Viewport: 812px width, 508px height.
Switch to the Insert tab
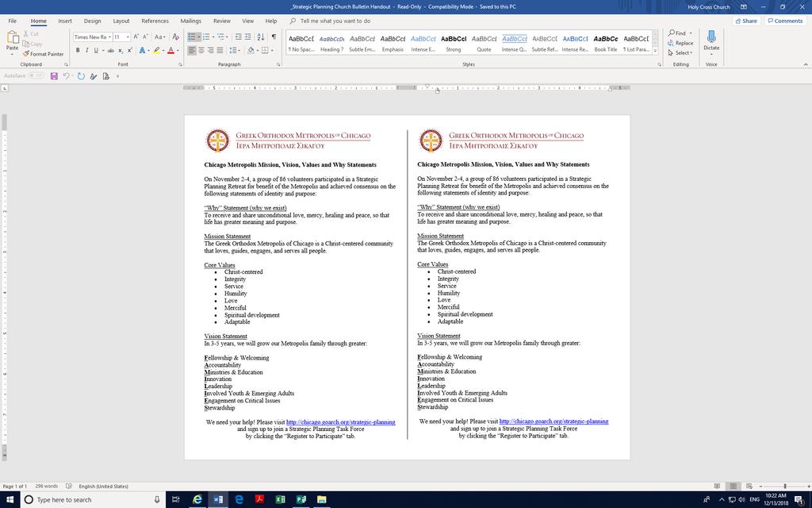(x=65, y=21)
